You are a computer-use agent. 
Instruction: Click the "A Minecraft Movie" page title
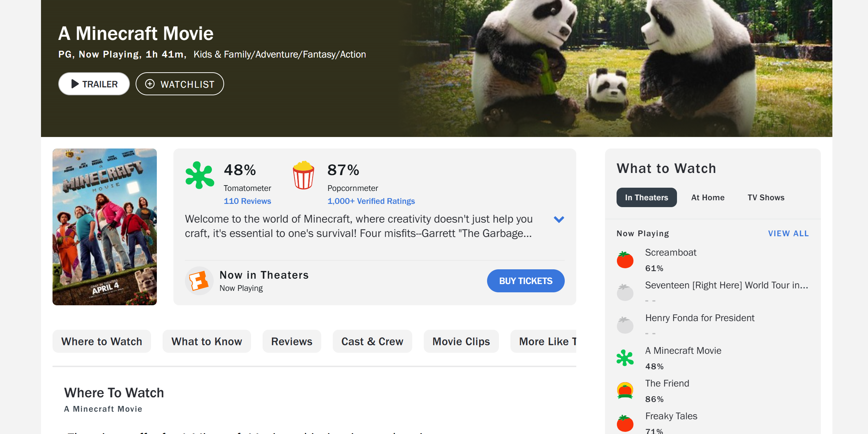point(136,33)
